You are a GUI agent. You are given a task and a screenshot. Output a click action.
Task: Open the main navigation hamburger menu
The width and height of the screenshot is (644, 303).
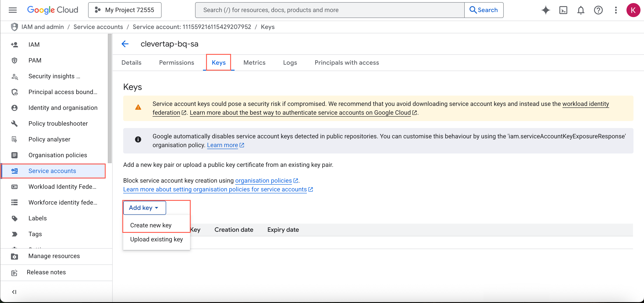12,10
